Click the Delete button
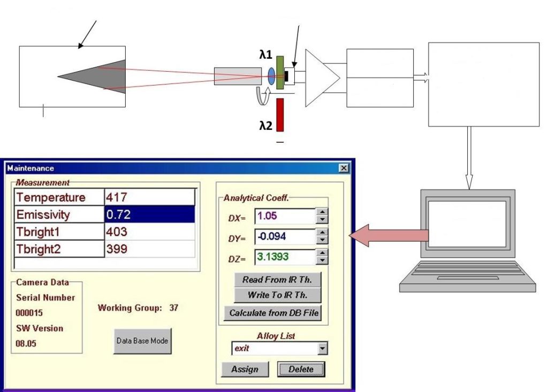Viewport: 548px width, 392px height. tap(301, 369)
